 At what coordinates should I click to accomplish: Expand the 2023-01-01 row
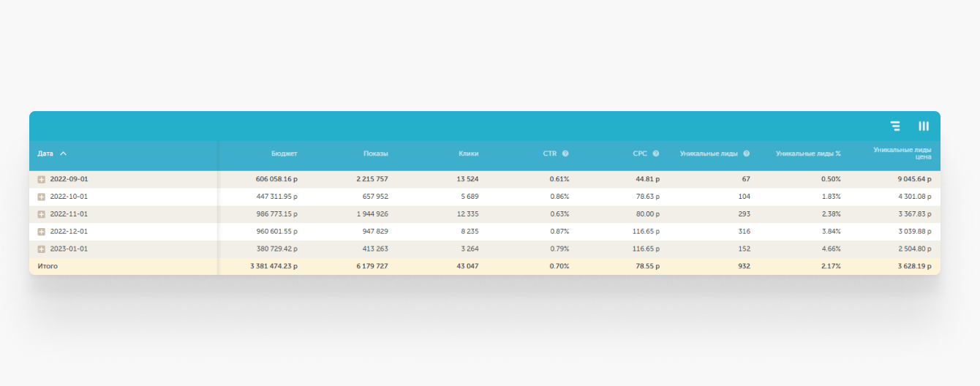tap(42, 249)
